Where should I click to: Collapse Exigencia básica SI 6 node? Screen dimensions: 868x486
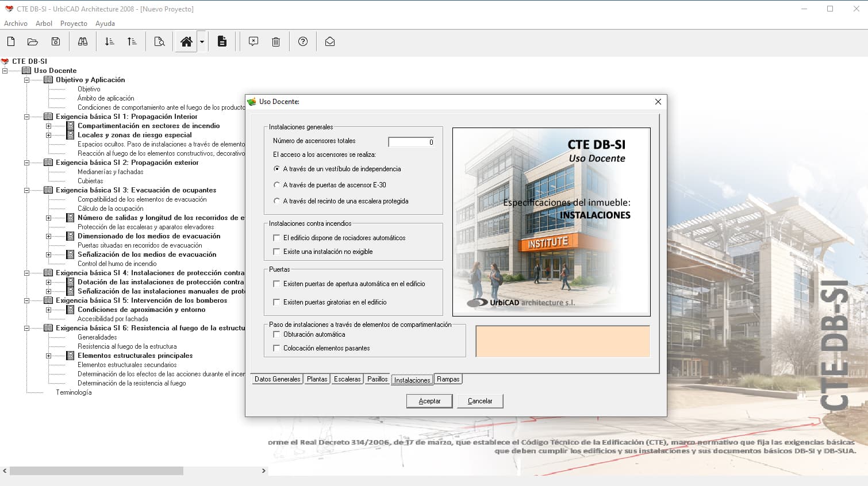click(26, 328)
